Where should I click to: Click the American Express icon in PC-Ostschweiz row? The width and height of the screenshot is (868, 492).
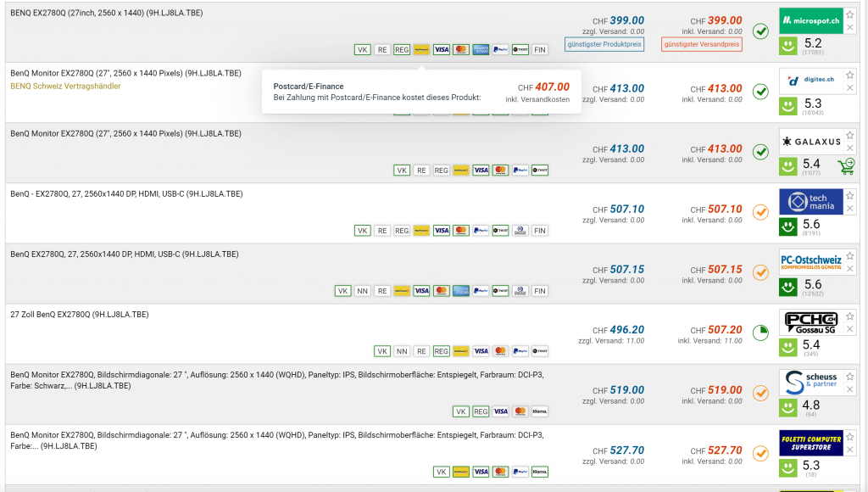tap(461, 291)
